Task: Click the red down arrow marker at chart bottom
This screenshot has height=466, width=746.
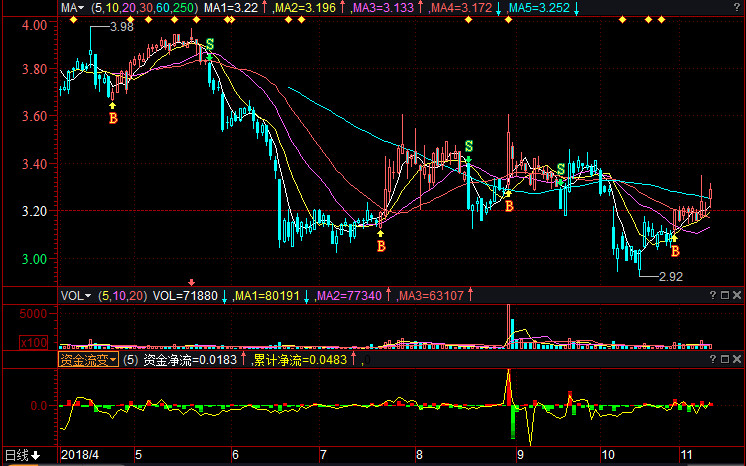Action: (x=192, y=283)
